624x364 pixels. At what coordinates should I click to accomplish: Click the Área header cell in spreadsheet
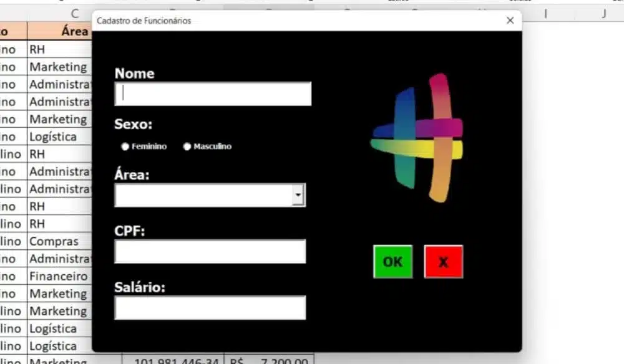tap(60, 31)
